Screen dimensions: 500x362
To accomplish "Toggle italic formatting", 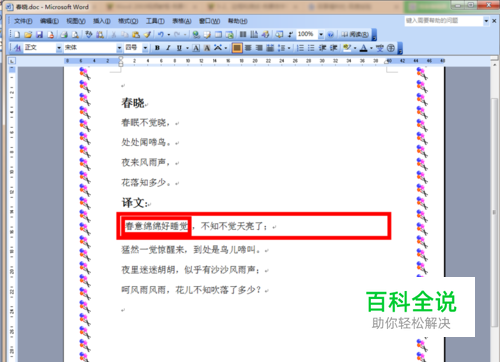I will tap(168, 48).
